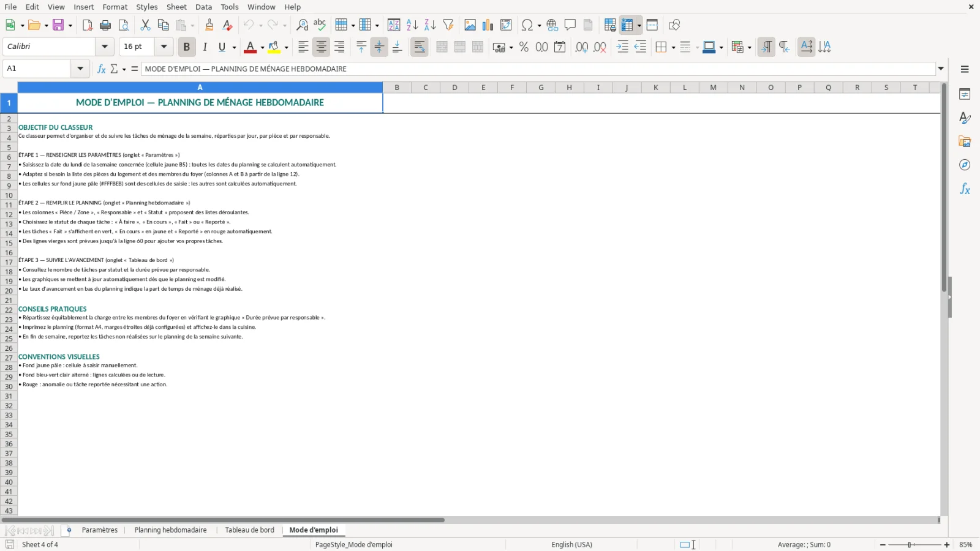This screenshot has height=551, width=980.
Task: Expand the formula bar
Action: click(941, 69)
